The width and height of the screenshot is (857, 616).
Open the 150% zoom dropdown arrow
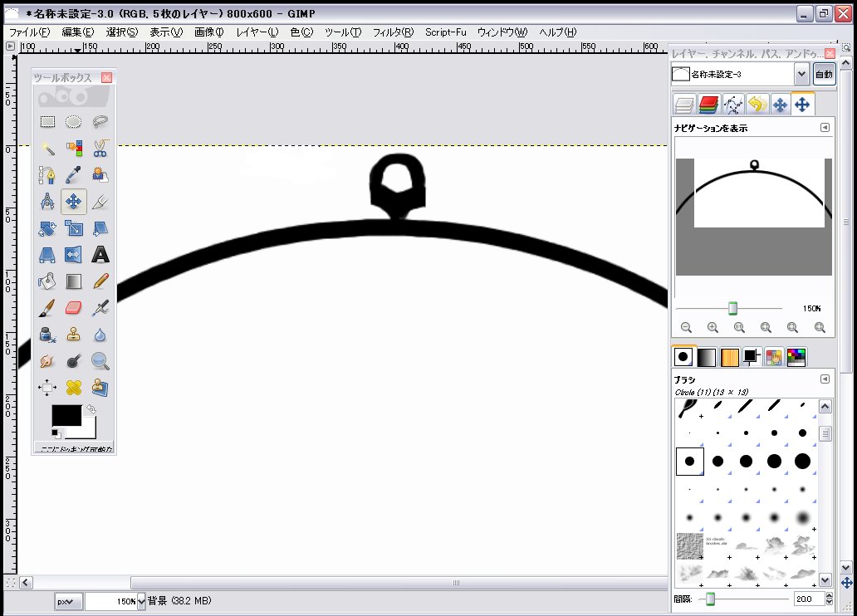141,601
